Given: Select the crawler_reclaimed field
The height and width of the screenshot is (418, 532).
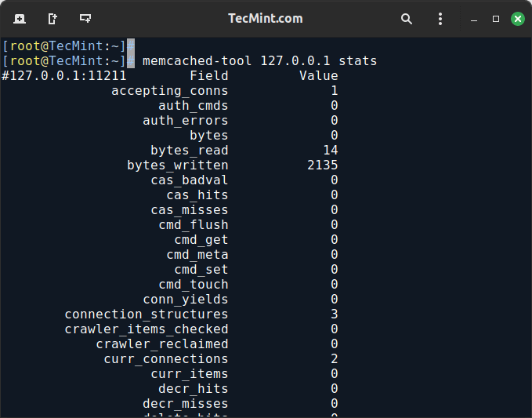Looking at the screenshot, I should pos(162,344).
